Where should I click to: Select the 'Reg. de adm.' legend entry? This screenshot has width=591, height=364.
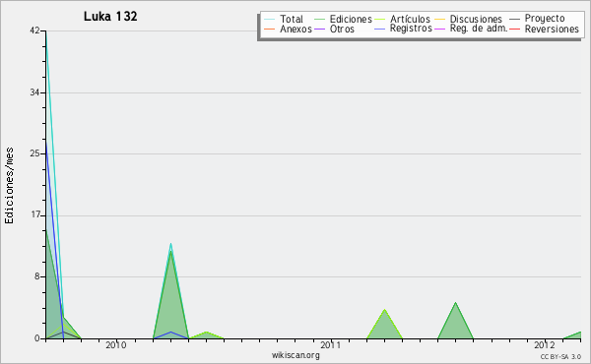[479, 29]
